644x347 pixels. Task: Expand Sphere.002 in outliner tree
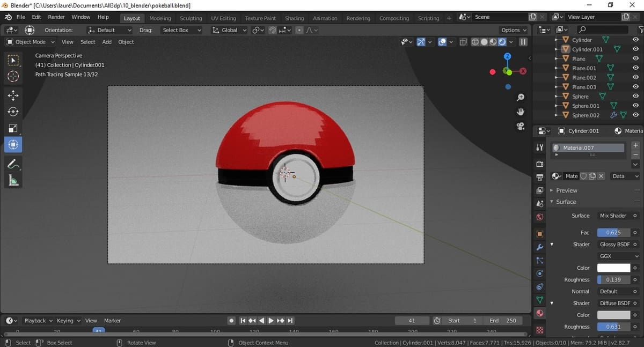click(557, 115)
